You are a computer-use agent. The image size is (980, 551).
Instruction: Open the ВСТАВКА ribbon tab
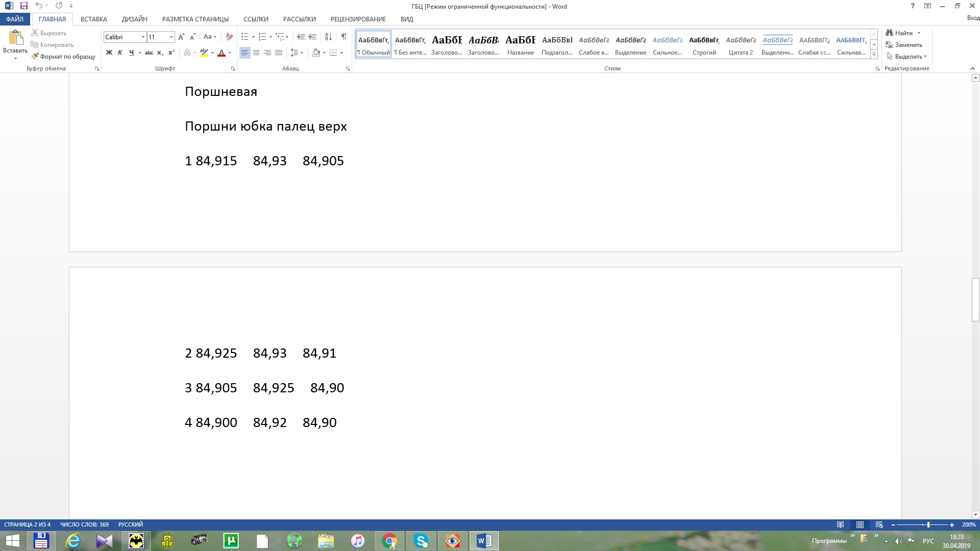(93, 19)
